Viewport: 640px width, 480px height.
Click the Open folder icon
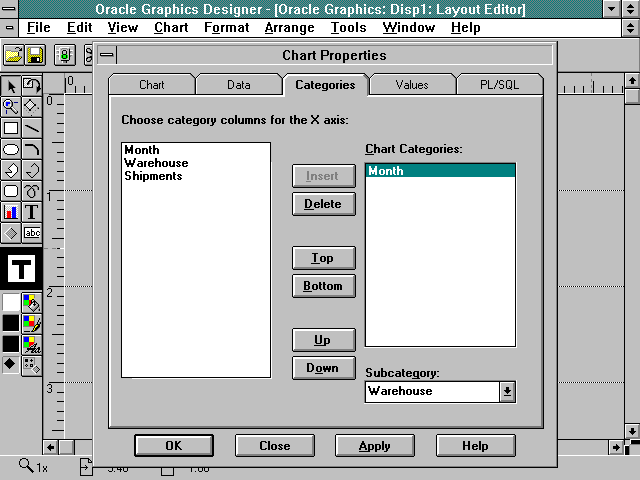point(14,54)
